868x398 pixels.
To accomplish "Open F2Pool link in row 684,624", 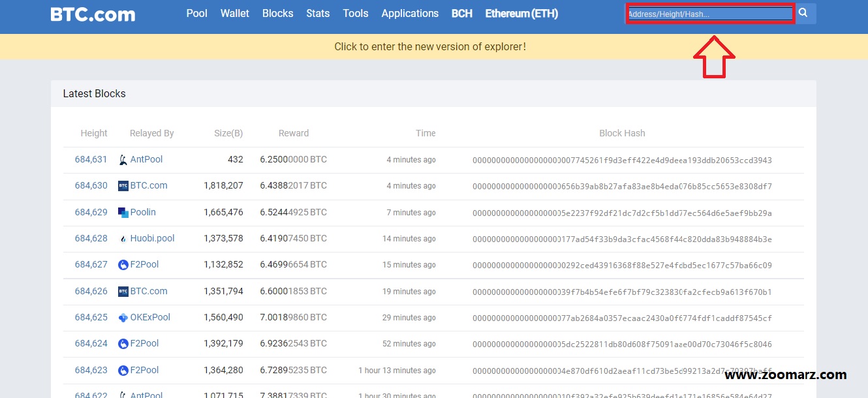I will tap(144, 343).
